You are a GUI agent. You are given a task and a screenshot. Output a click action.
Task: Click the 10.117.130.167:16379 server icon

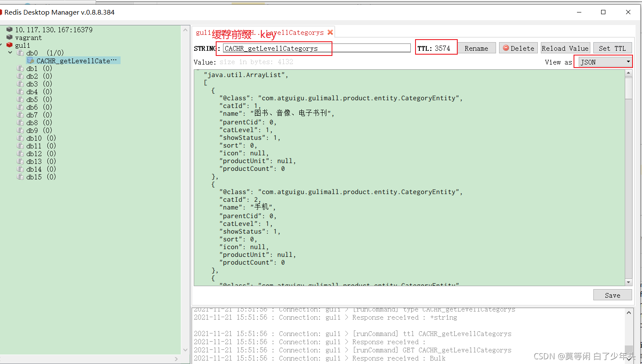pyautogui.click(x=9, y=30)
